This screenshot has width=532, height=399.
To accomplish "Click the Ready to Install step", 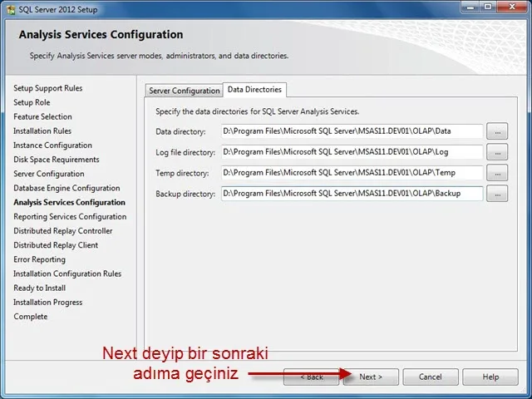I will [39, 288].
